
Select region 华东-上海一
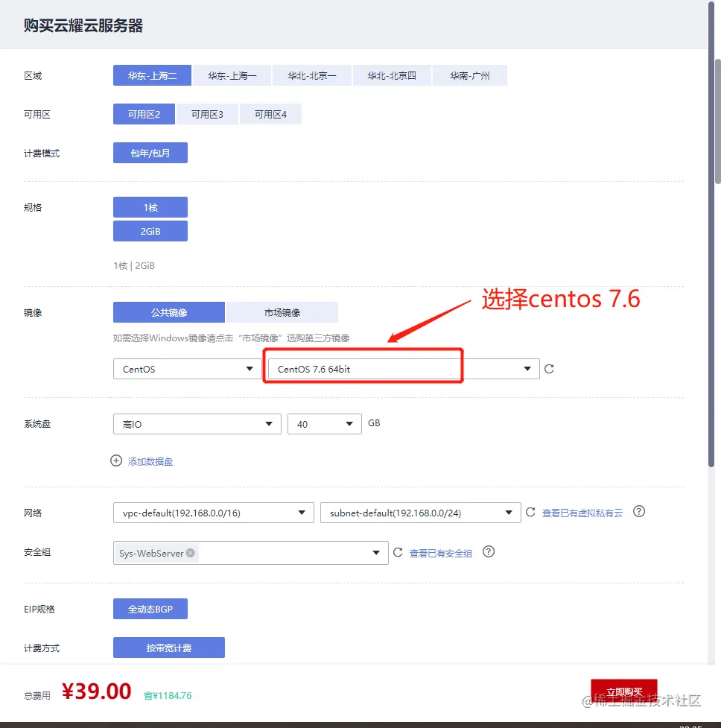(232, 75)
